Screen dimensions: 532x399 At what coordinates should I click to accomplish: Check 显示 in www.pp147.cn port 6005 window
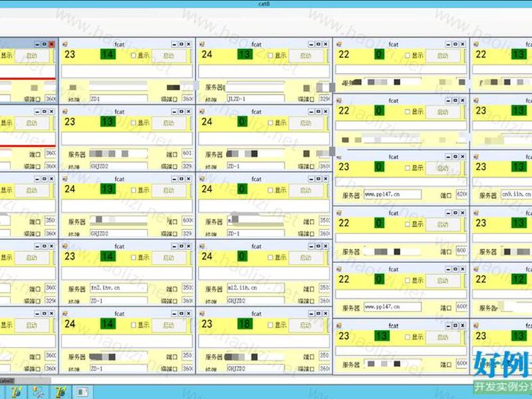tap(408, 280)
